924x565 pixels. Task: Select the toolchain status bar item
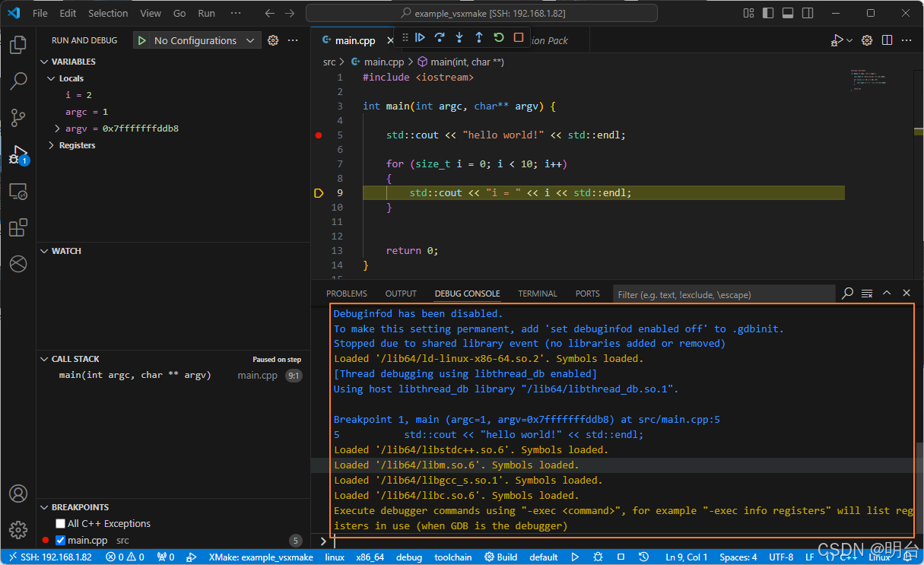tap(453, 557)
